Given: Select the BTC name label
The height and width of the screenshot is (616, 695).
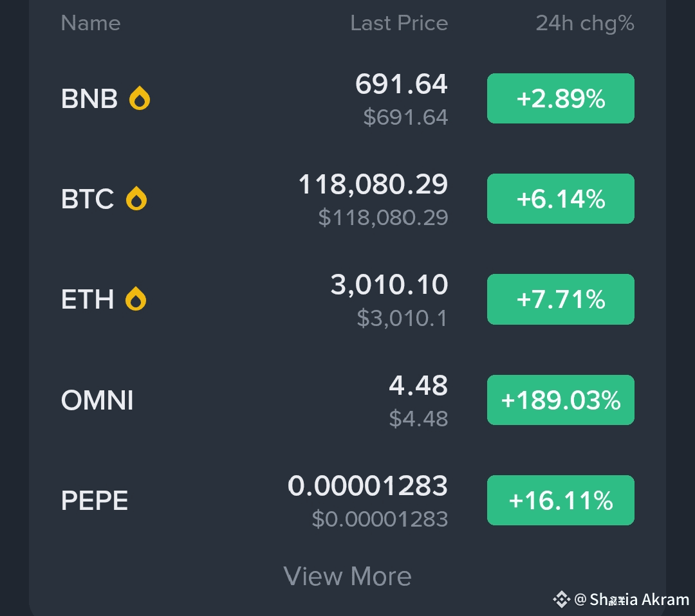Looking at the screenshot, I should coord(88,199).
